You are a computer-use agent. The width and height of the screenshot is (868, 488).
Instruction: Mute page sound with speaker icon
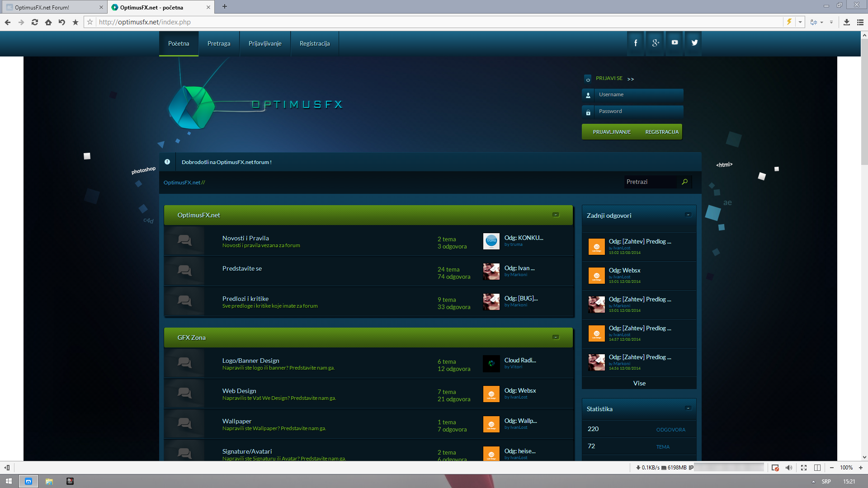click(789, 468)
